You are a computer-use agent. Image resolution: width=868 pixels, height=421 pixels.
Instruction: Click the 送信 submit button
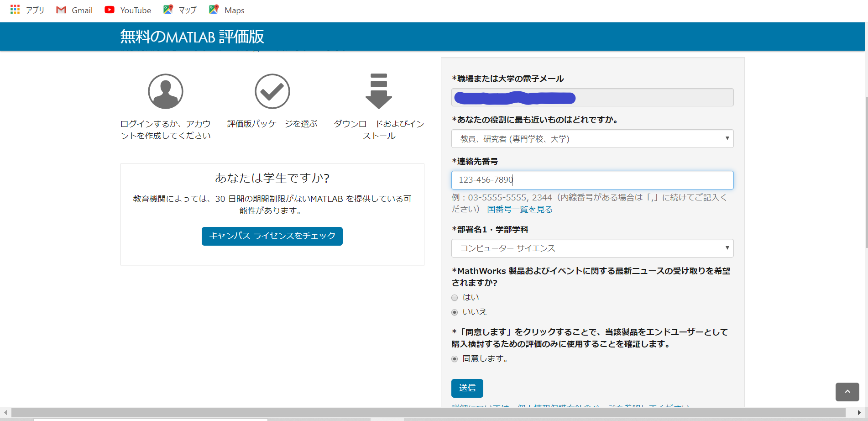click(467, 388)
